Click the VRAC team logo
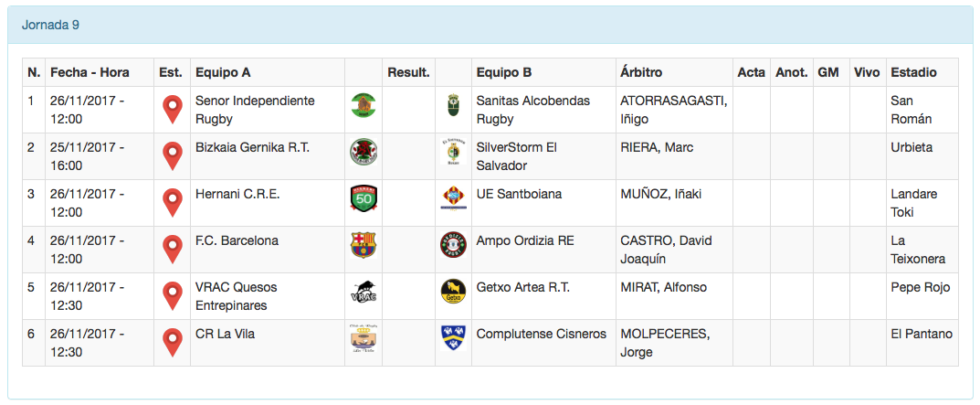Viewport: 980px width, 405px height. click(x=364, y=292)
